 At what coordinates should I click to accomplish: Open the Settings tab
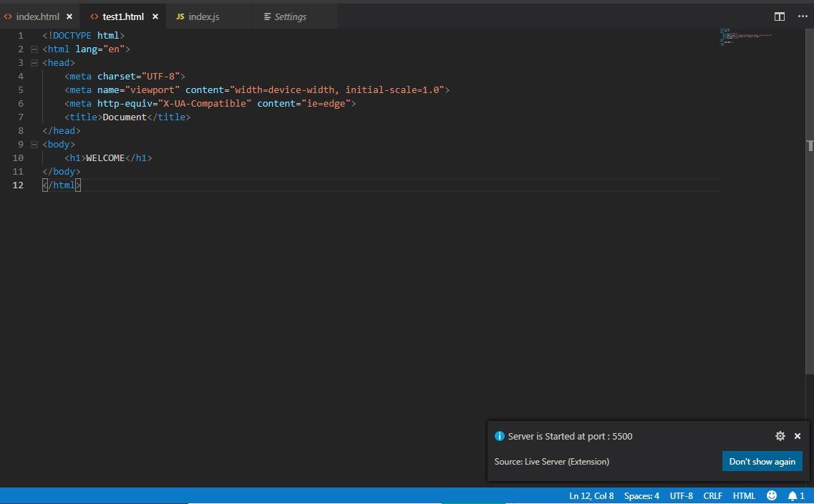(290, 16)
